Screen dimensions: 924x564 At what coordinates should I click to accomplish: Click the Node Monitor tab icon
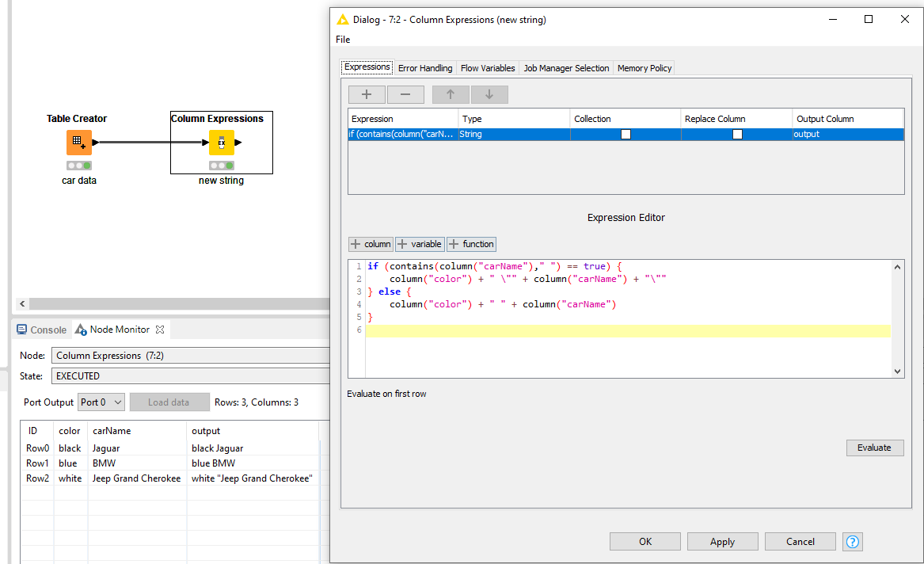pos(81,330)
